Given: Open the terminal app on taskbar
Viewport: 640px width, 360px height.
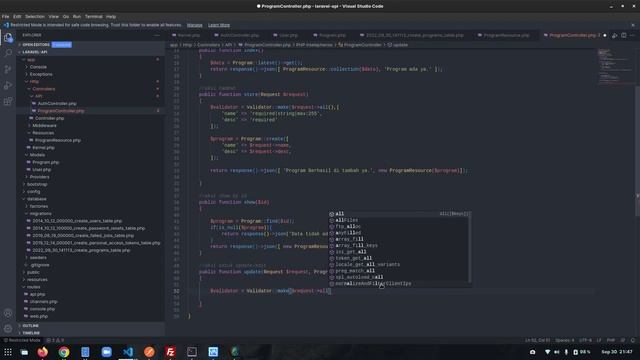Looking at the screenshot, I should click(192, 352).
